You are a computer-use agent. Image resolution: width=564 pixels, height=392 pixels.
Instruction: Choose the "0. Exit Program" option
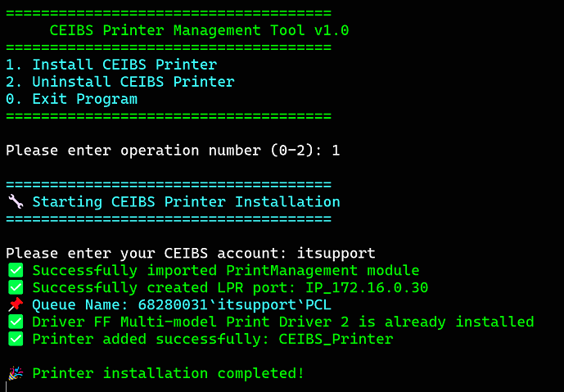click(x=71, y=99)
